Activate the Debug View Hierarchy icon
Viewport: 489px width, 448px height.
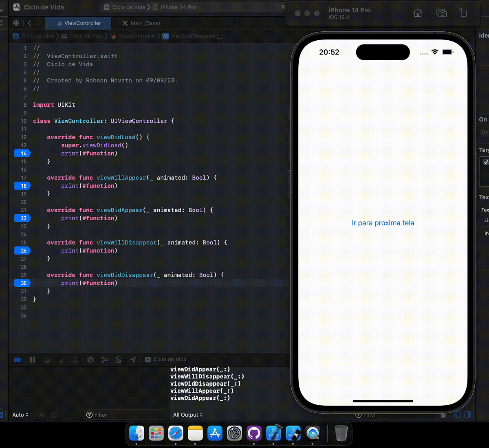point(90,360)
